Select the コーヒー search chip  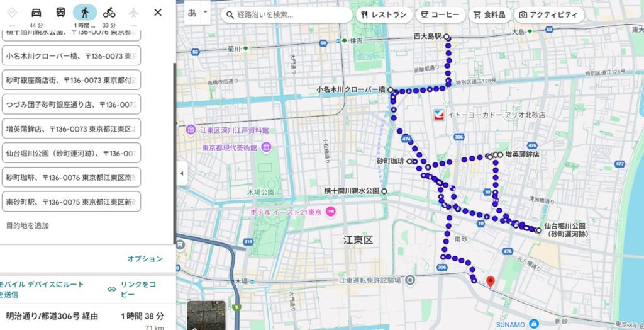coord(440,15)
